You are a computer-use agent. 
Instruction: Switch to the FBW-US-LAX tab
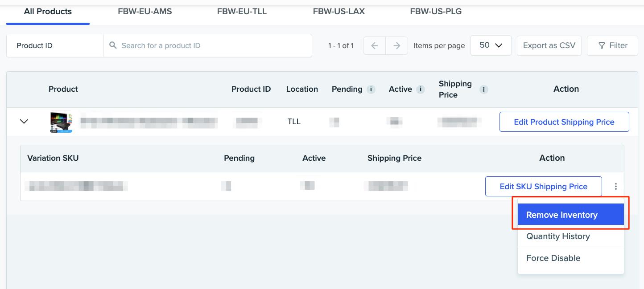click(339, 12)
